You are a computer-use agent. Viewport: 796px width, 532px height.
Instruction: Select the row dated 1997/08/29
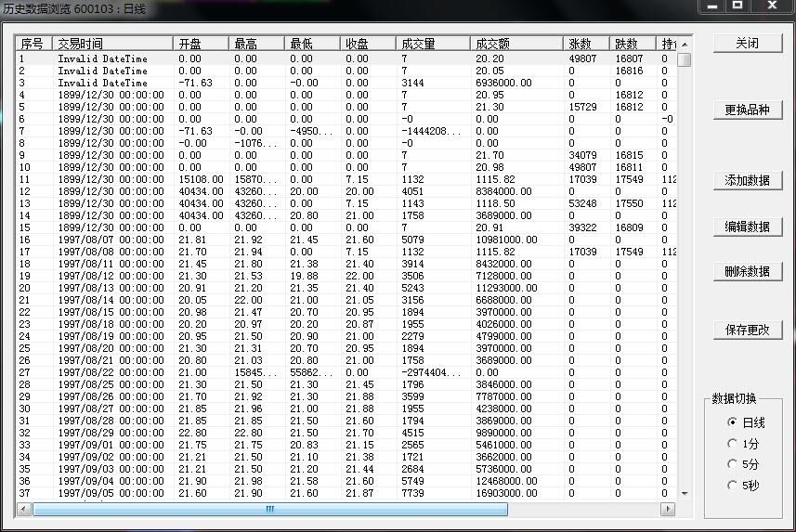[x=346, y=433]
